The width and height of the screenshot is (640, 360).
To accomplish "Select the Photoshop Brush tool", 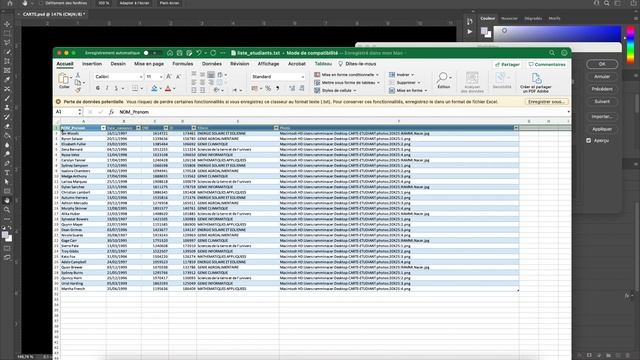I will [x=7, y=98].
